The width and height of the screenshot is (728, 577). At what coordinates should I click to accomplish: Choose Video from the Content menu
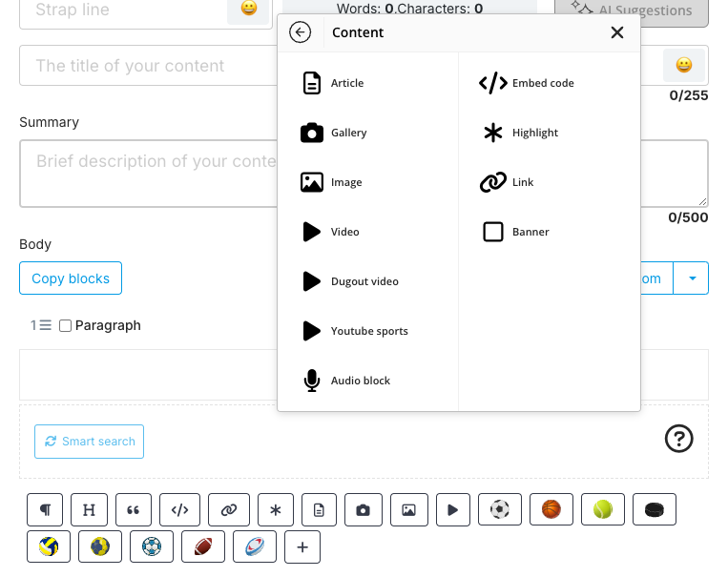pyautogui.click(x=329, y=232)
